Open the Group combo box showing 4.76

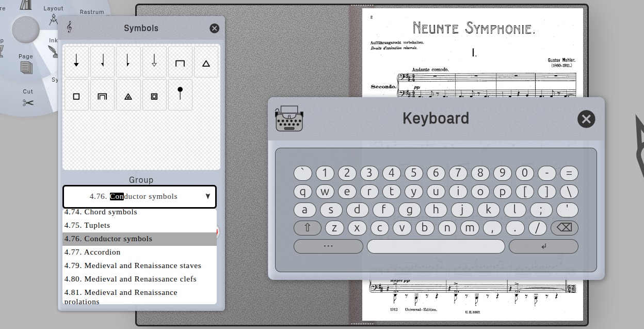click(139, 197)
